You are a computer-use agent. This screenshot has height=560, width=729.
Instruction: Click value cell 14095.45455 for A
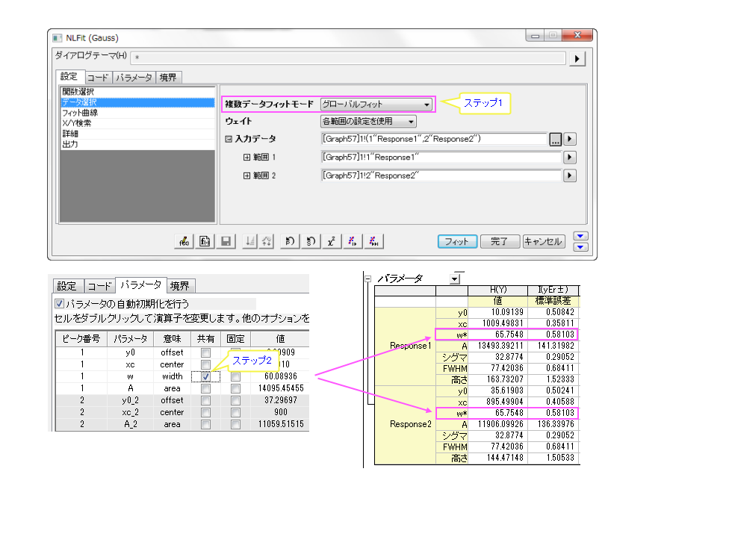point(280,388)
